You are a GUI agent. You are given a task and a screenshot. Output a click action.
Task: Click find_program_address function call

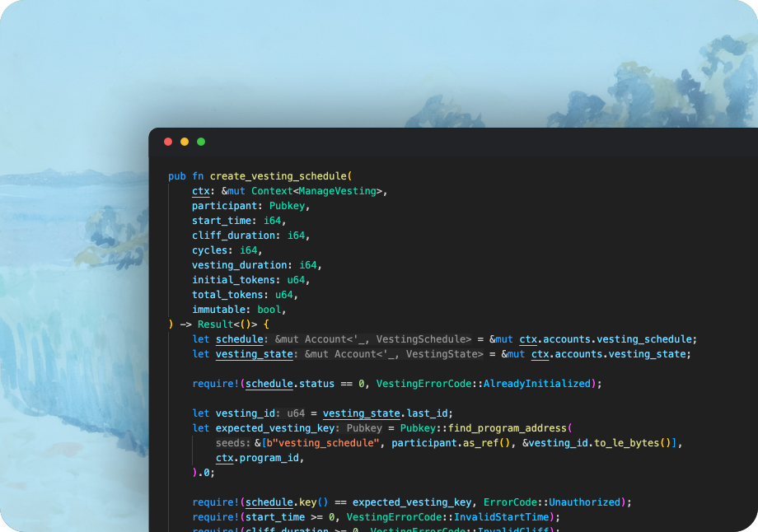click(507, 428)
